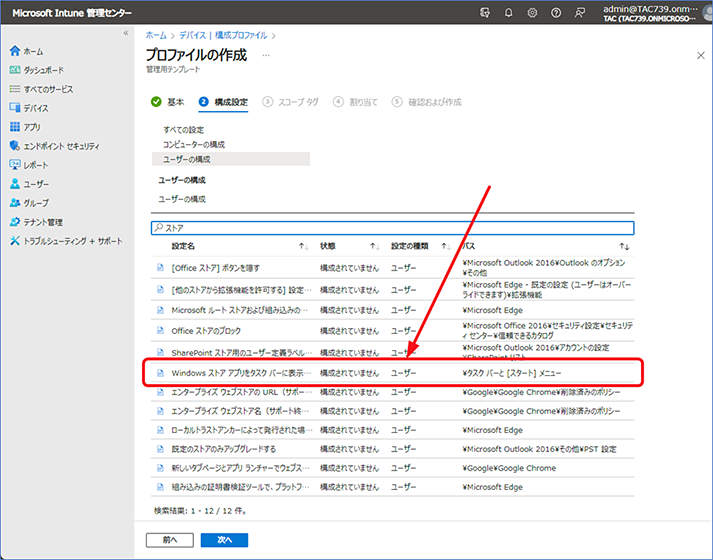Select コンピューターの構成 tree item
This screenshot has width=713, height=560.
tap(194, 145)
